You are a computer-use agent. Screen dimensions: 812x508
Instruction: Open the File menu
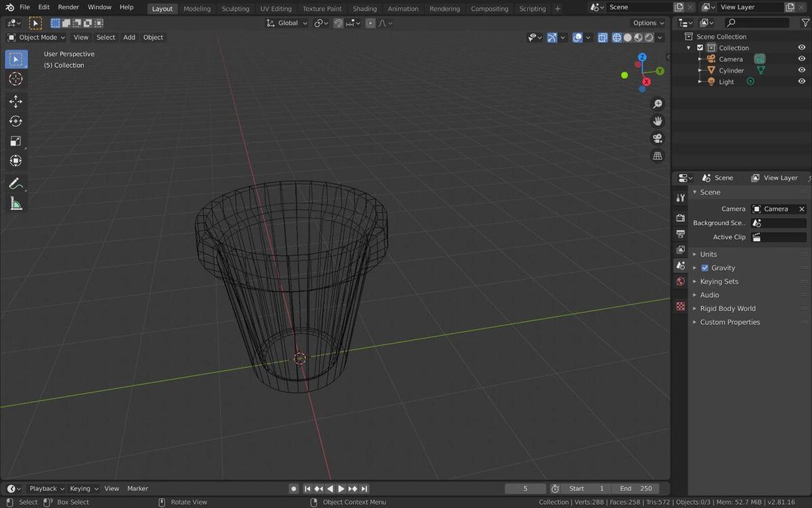24,8
